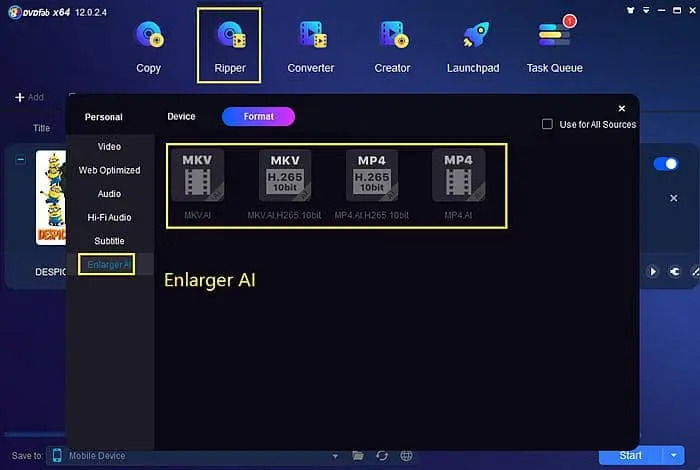Viewport: 700px width, 470px height.
Task: Start the ripping task
Action: (630, 455)
